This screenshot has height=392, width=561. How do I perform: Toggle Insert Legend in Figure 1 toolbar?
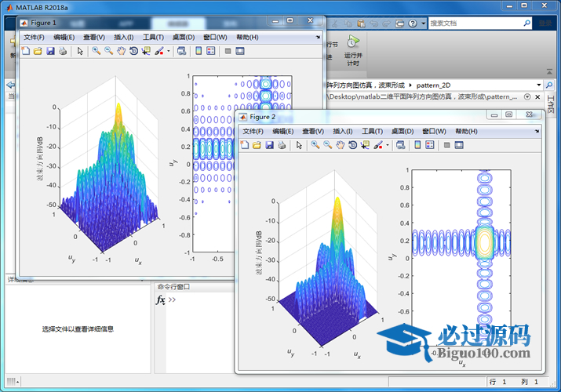[211, 51]
